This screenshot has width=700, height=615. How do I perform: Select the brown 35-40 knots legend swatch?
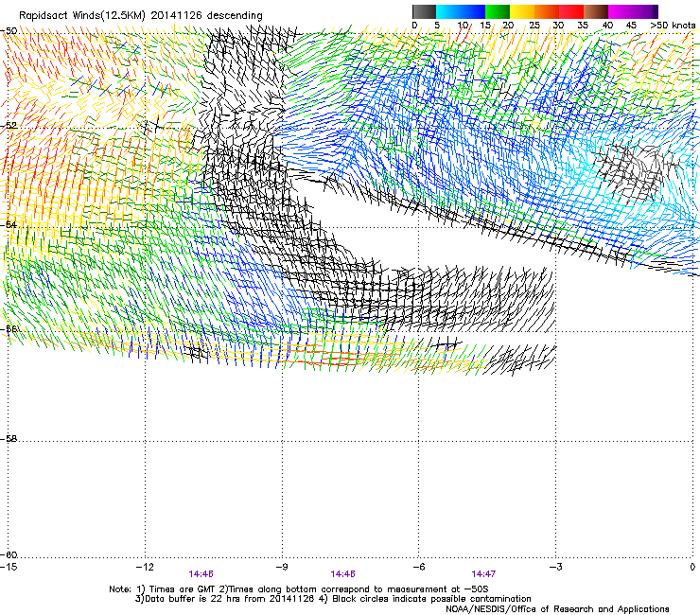[x=596, y=11]
